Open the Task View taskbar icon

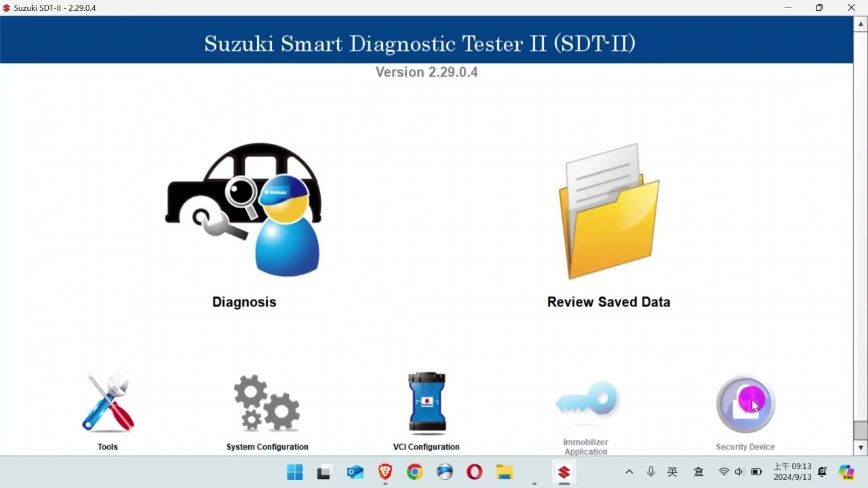pos(324,472)
